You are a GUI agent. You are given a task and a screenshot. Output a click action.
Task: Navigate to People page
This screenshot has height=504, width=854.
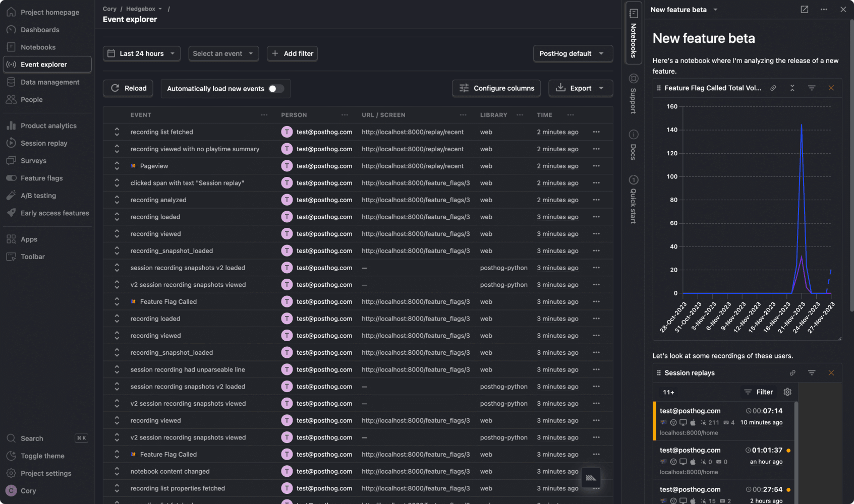tap(47, 99)
